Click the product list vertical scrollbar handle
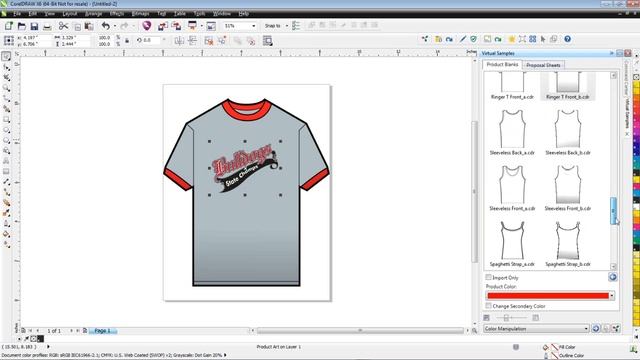This screenshot has width=640, height=360. 613,211
